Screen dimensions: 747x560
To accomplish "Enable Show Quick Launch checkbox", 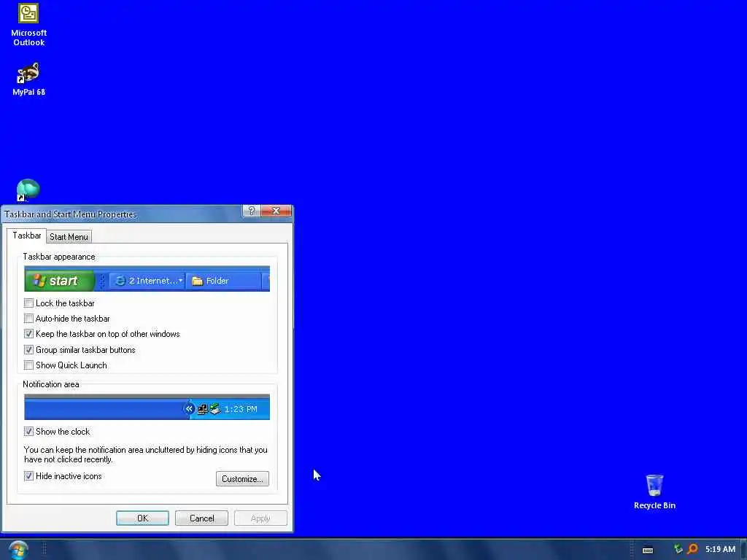I will [28, 365].
